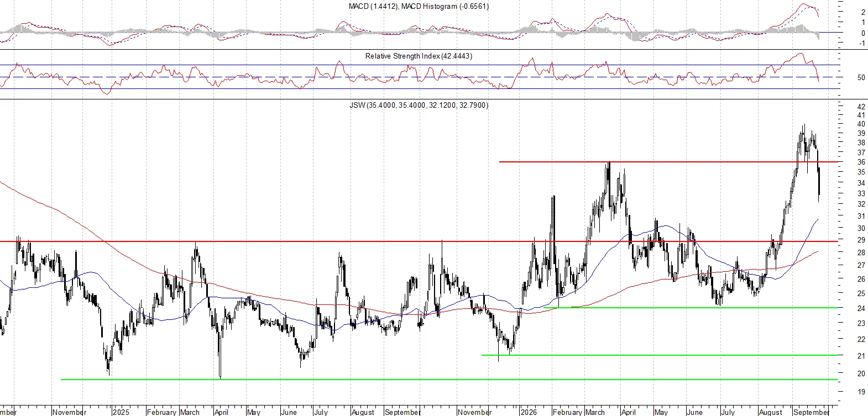Select the 24 value on price axis
Image resolution: width=868 pixels, height=416 pixels.
(861, 308)
